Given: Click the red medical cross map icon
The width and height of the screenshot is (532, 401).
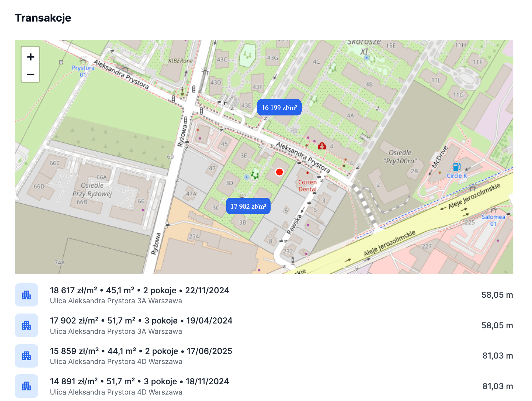Looking at the screenshot, I should (322, 146).
